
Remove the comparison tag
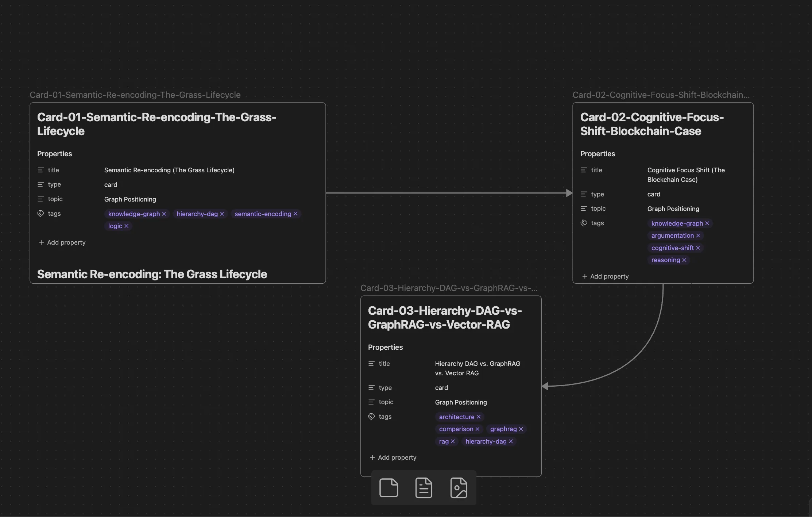click(477, 429)
